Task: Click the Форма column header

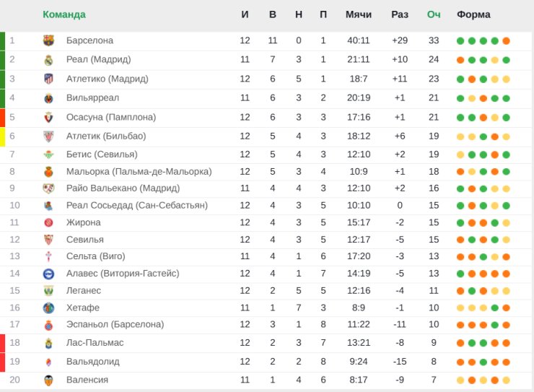Action: 473,14
